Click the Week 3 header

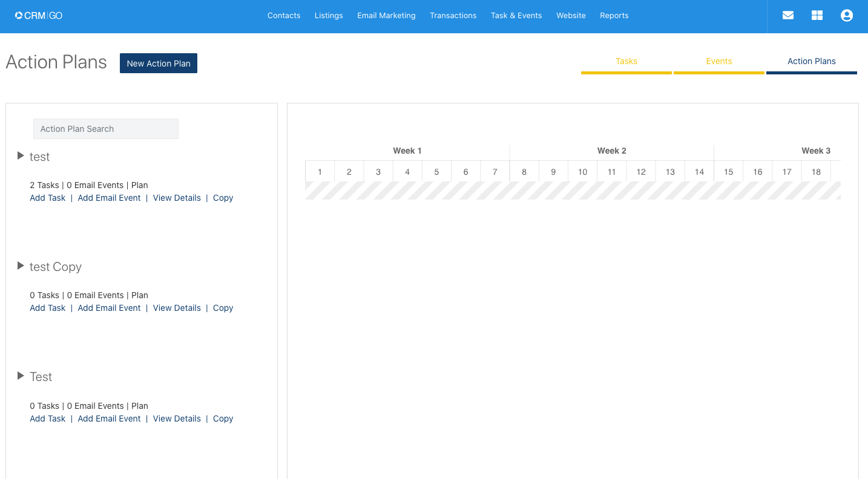pos(816,151)
